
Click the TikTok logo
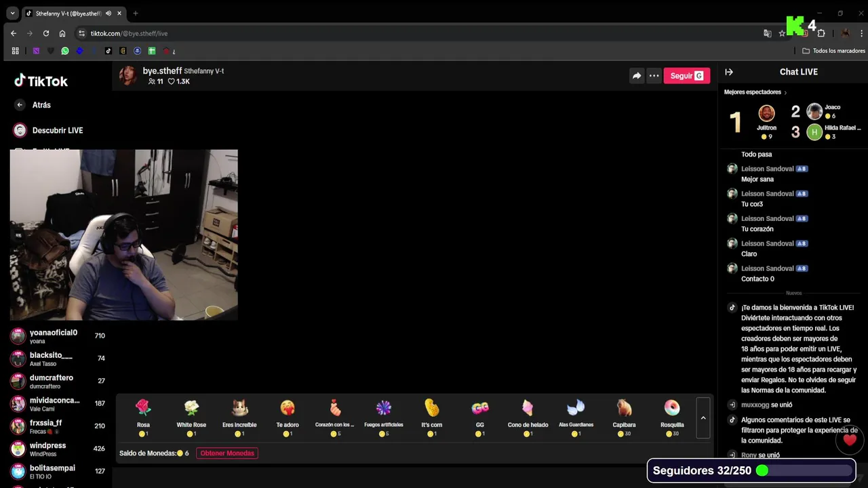[41, 81]
